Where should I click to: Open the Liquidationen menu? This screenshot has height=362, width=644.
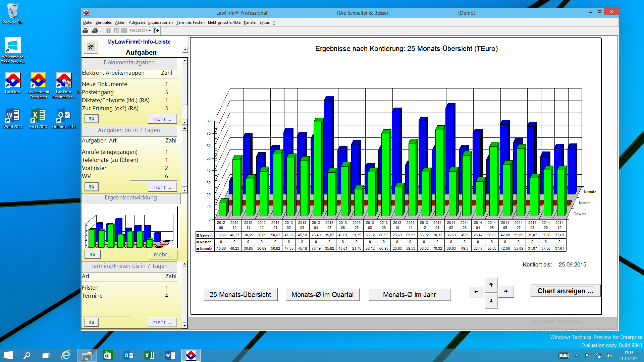pos(160,22)
